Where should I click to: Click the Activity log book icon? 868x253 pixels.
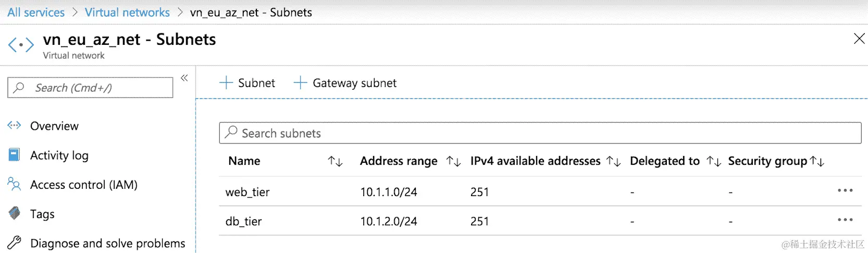click(x=14, y=155)
